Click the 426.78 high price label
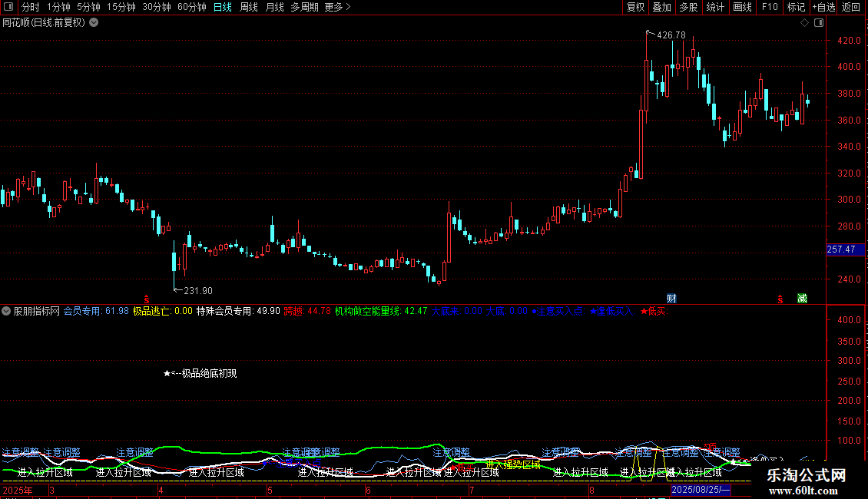868x499 pixels. [671, 35]
